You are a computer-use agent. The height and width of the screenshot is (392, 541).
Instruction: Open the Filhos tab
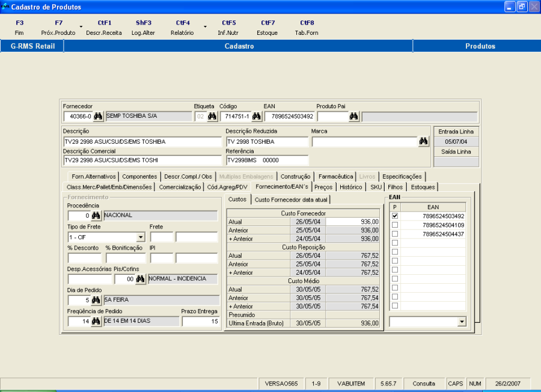click(395, 187)
